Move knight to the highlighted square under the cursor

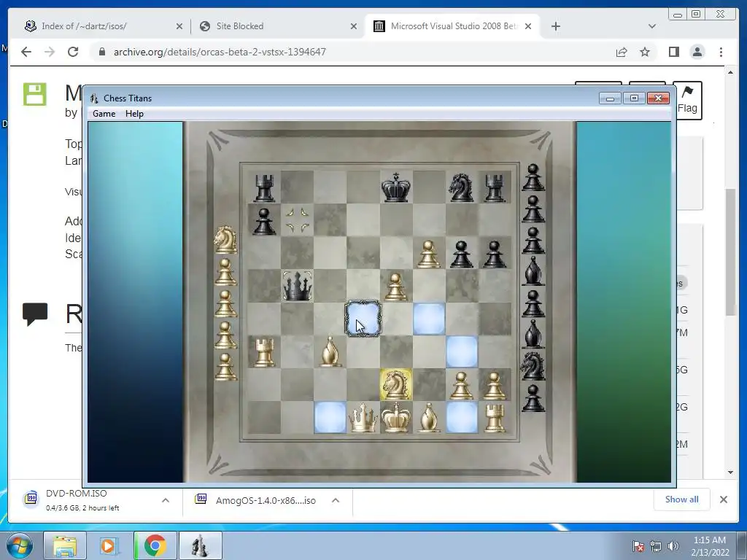363,319
